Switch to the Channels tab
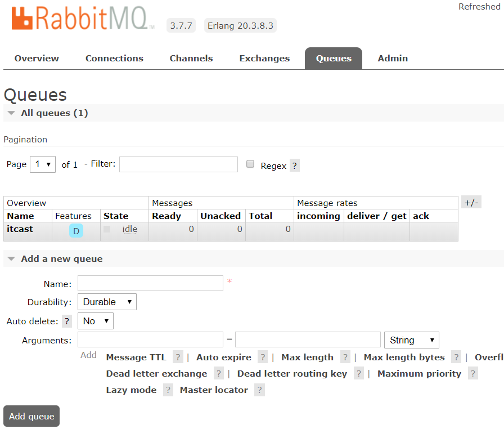 [x=191, y=58]
